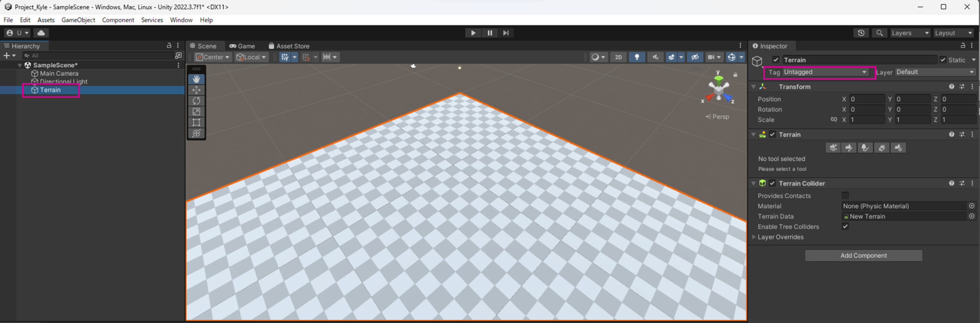Click the Play button
980x323 pixels.
tap(473, 33)
